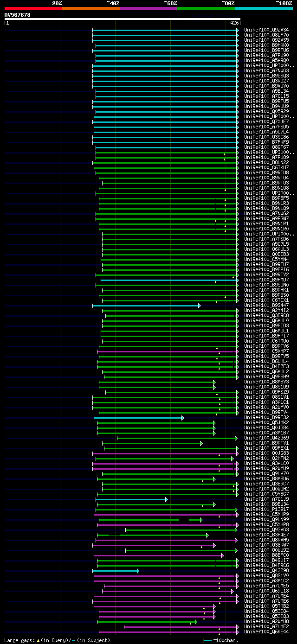Screen dimensions: 297x644
Task: Select the UniRef100_Q42369 label
Action: coord(267,438)
